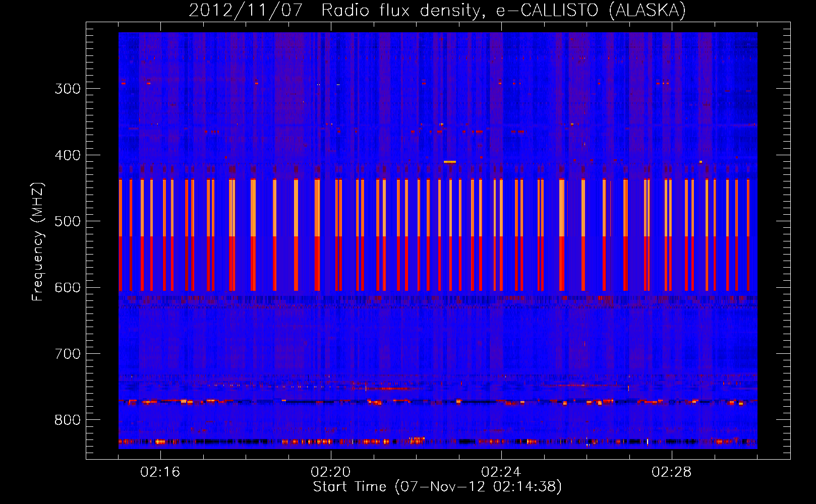Click the 02:28 time tick label
The width and height of the screenshot is (816, 504).
tap(672, 472)
